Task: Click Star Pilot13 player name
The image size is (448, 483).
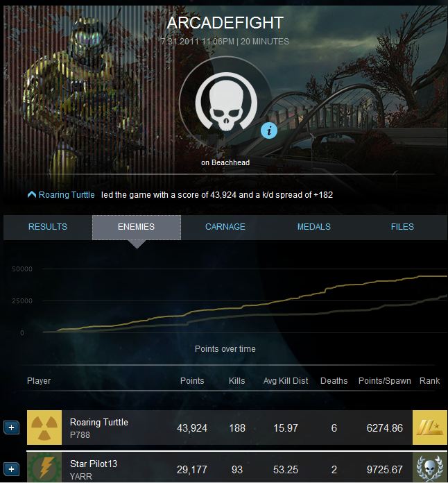Action: click(94, 464)
